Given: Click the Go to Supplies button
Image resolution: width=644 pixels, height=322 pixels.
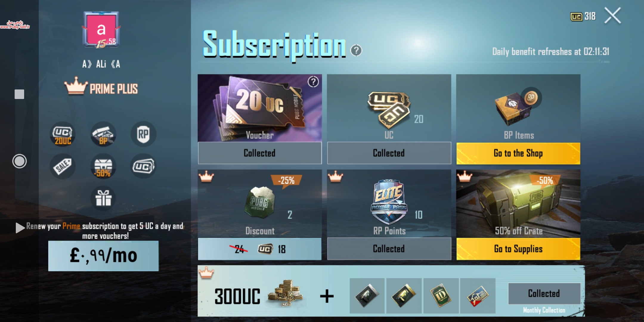Looking at the screenshot, I should tap(518, 249).
